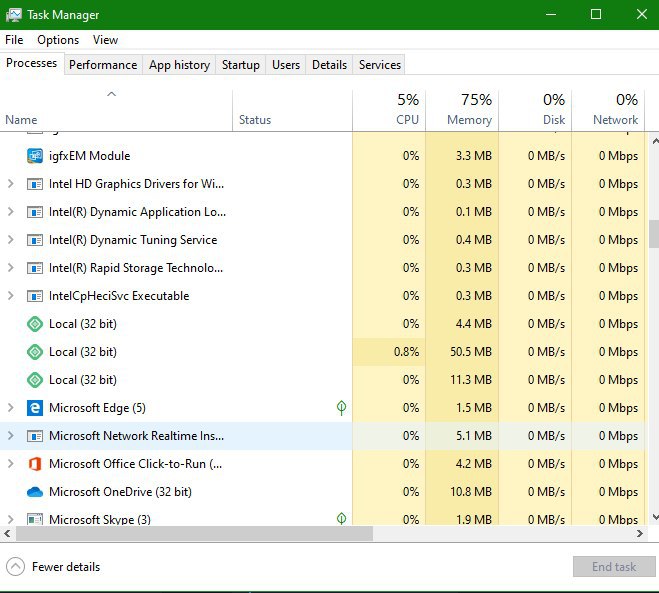
Task: Click the Intel(R) Dynamic Application Loader icon
Action: pos(35,212)
